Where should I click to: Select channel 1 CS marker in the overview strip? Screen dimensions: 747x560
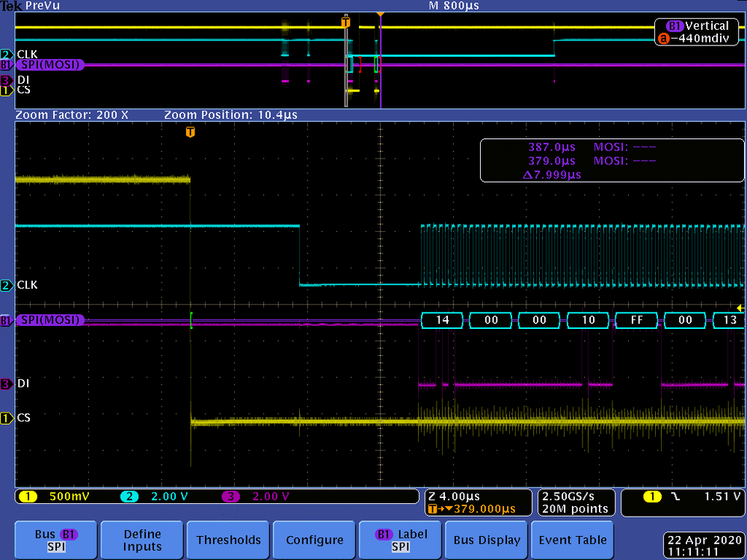point(6,90)
